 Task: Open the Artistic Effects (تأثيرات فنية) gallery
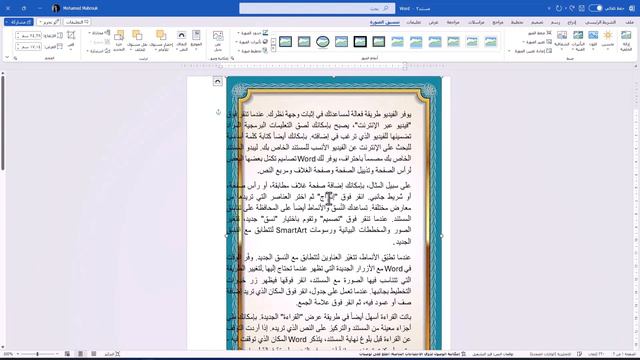click(x=578, y=40)
